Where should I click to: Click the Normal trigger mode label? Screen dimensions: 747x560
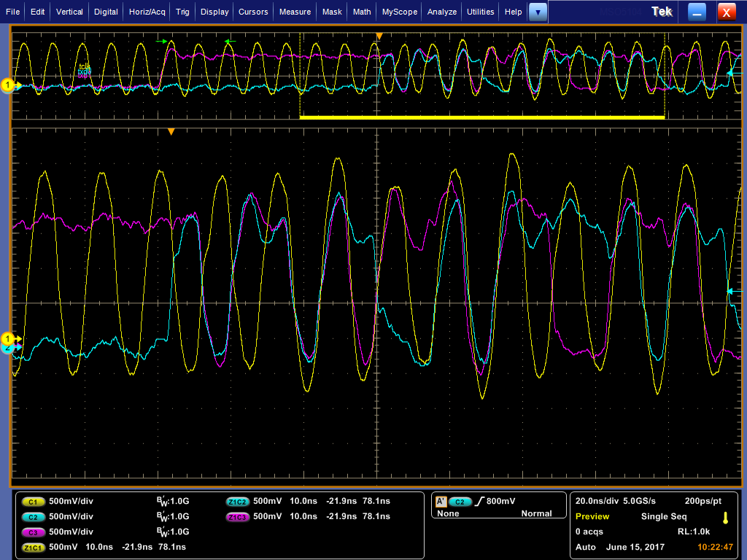[536, 513]
